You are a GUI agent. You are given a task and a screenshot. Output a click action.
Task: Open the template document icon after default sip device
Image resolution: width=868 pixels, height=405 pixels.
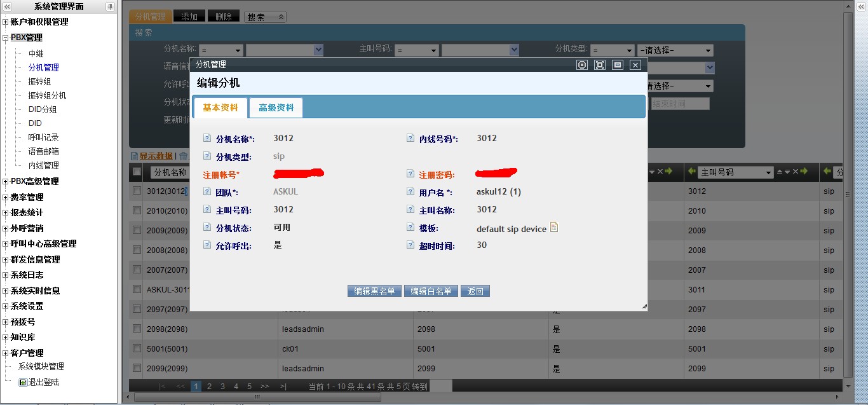(x=554, y=228)
